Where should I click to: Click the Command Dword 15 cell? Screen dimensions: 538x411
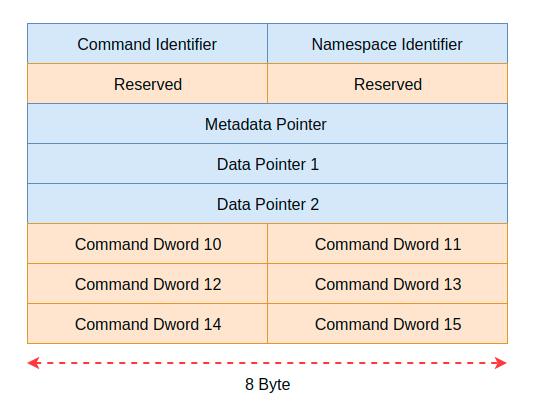pos(387,324)
